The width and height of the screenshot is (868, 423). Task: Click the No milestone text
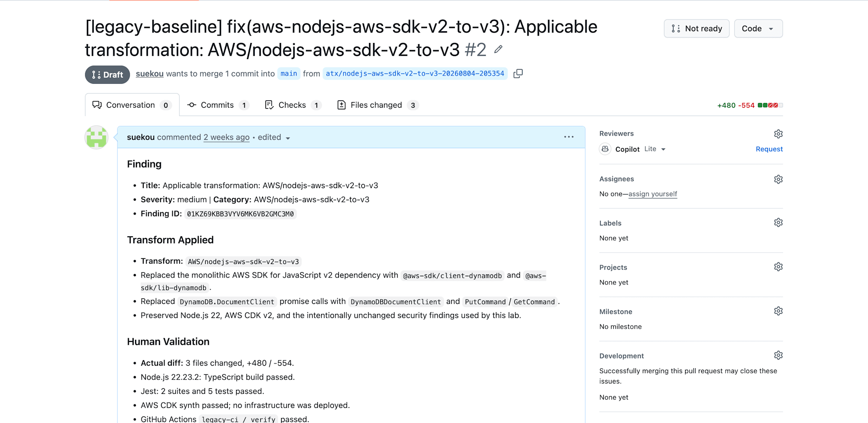[621, 327]
